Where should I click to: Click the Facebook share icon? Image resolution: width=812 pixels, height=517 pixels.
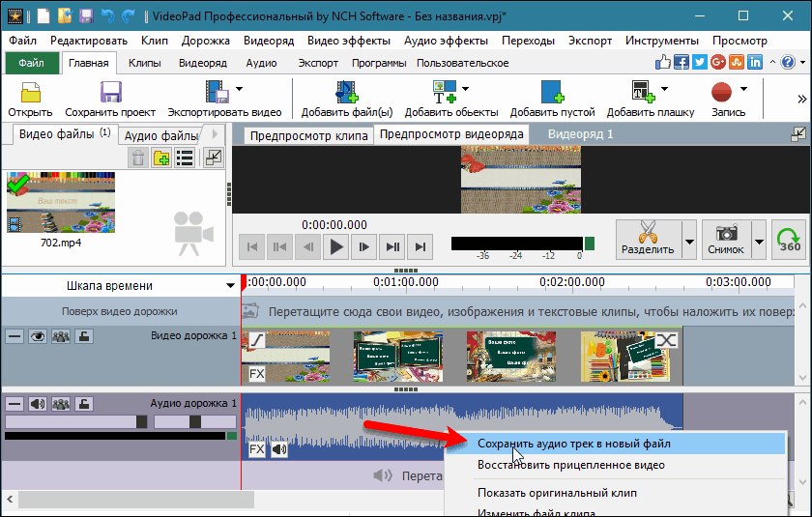(681, 63)
